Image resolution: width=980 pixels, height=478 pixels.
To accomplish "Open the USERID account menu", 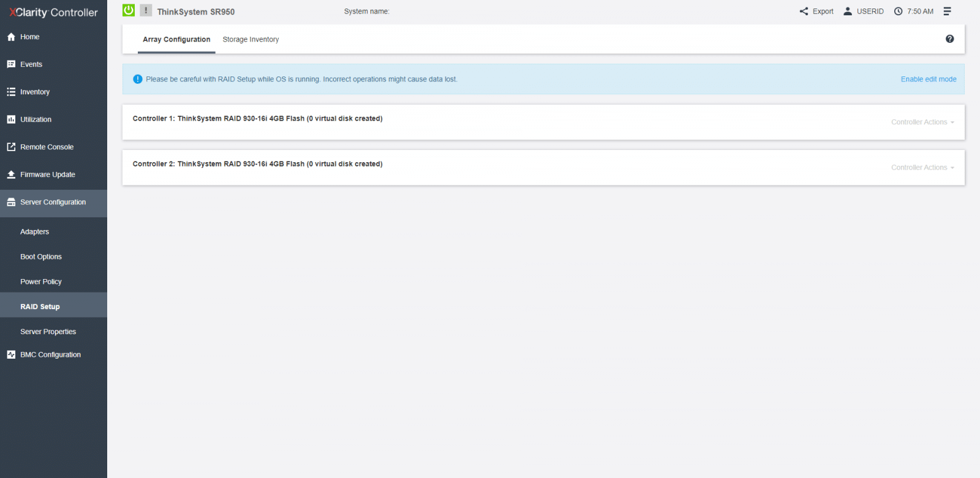I will (870, 11).
